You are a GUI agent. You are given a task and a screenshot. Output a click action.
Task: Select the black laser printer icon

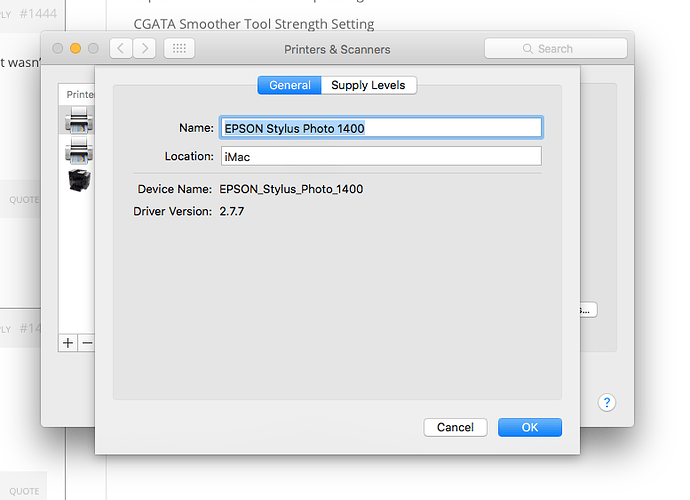[x=77, y=179]
